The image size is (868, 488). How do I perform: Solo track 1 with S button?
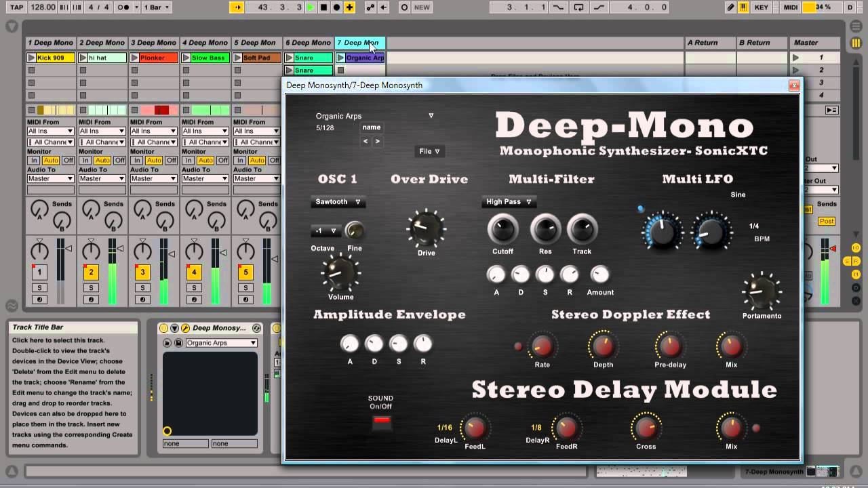[x=39, y=288]
